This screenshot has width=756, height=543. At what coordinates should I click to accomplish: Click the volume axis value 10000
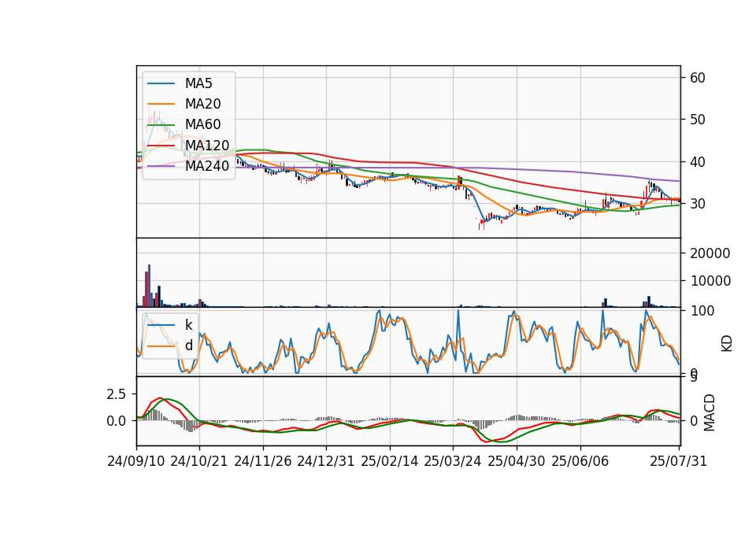(x=710, y=281)
